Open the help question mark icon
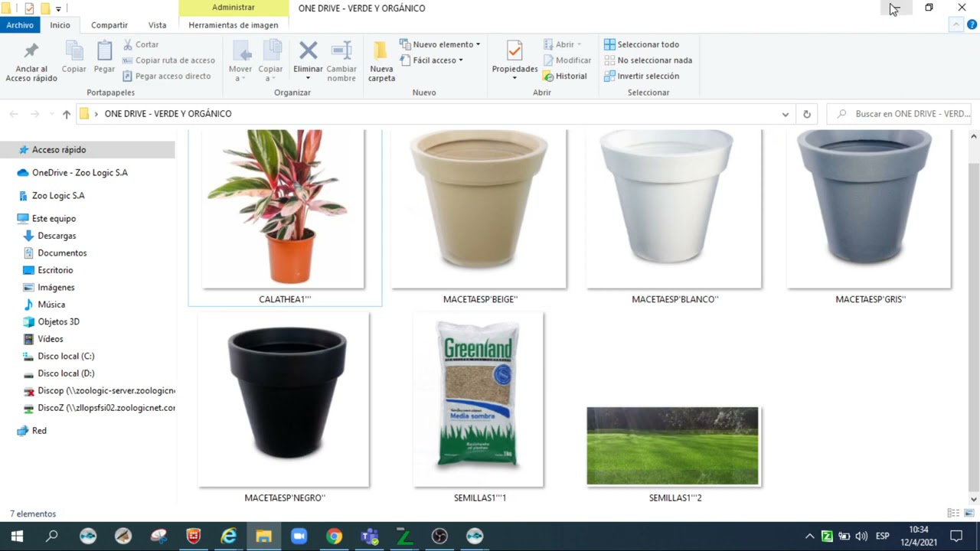The height and width of the screenshot is (551, 980). tap(972, 24)
